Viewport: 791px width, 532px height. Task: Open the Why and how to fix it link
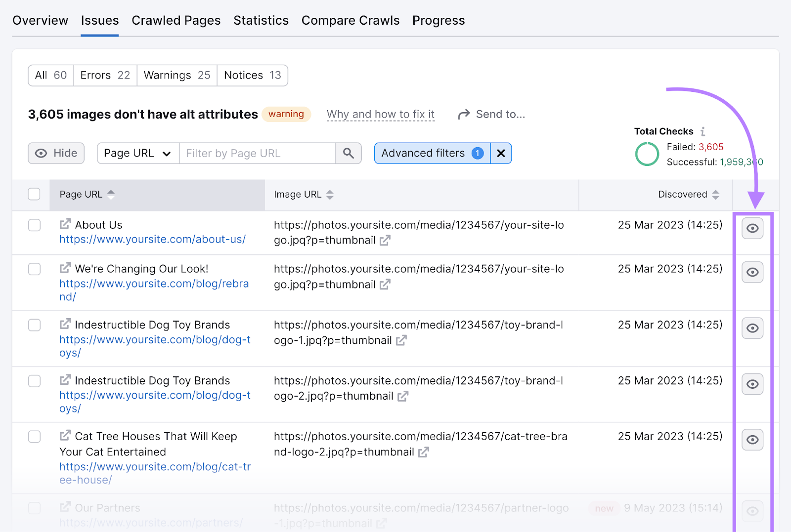click(x=380, y=114)
